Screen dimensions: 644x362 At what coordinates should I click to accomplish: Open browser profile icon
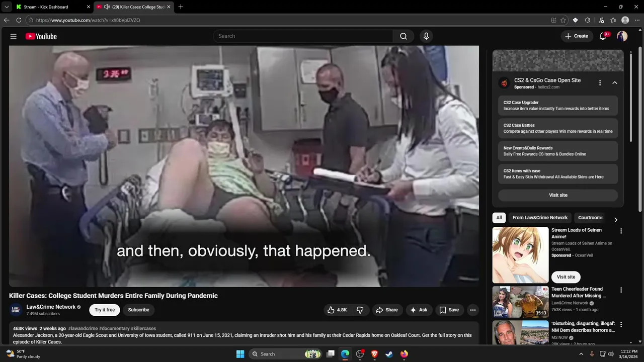point(625,20)
